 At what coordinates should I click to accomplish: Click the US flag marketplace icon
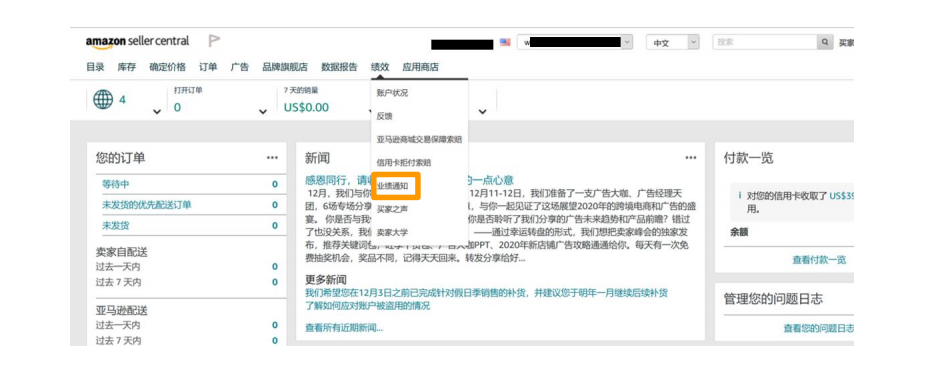(x=505, y=43)
